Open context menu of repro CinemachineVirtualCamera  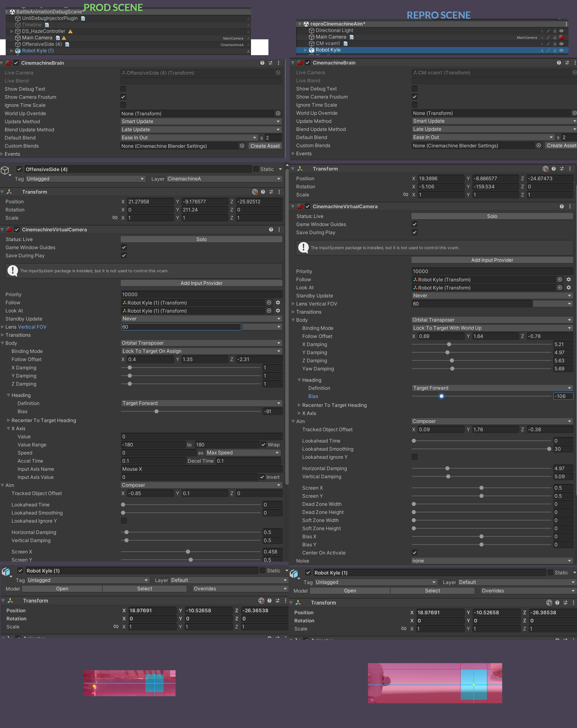coord(570,206)
